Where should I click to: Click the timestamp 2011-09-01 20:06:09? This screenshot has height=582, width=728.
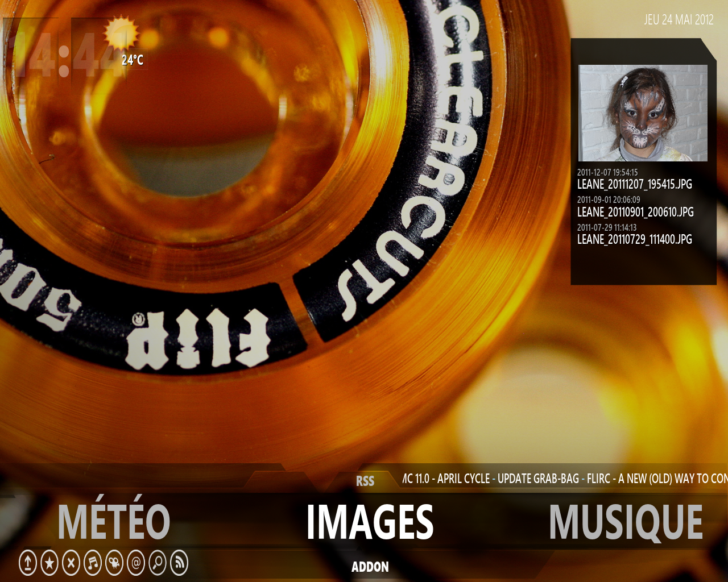coord(609,199)
